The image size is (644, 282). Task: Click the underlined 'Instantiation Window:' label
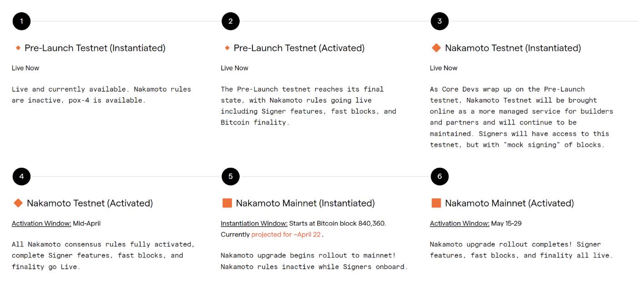point(254,223)
